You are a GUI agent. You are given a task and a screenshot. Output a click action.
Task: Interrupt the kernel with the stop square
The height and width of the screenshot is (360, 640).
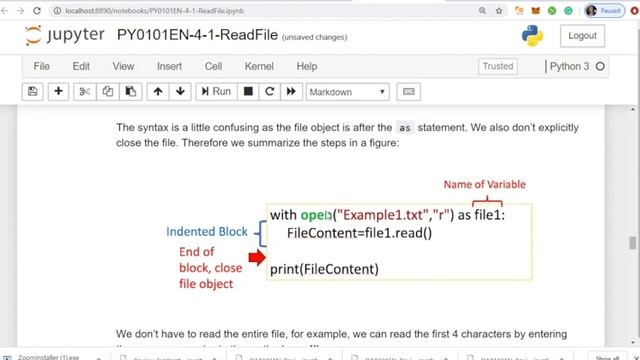coord(248,91)
